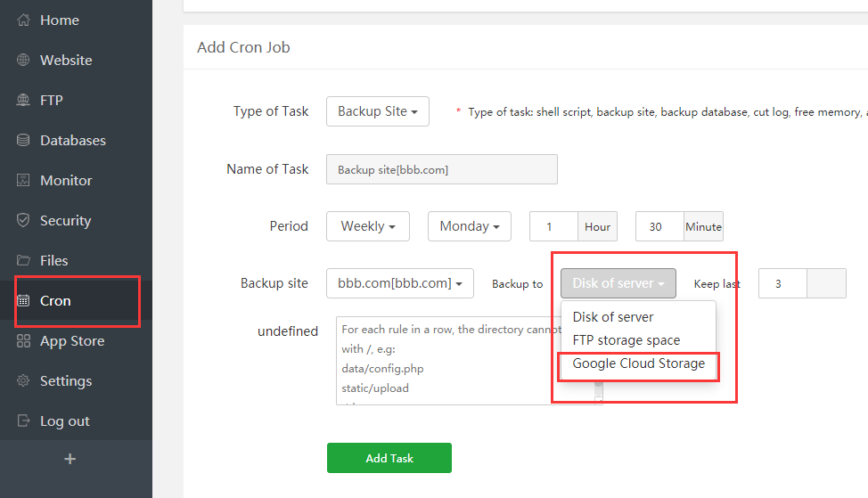Select Google Cloud Storage option
The image size is (868, 498).
(x=638, y=363)
